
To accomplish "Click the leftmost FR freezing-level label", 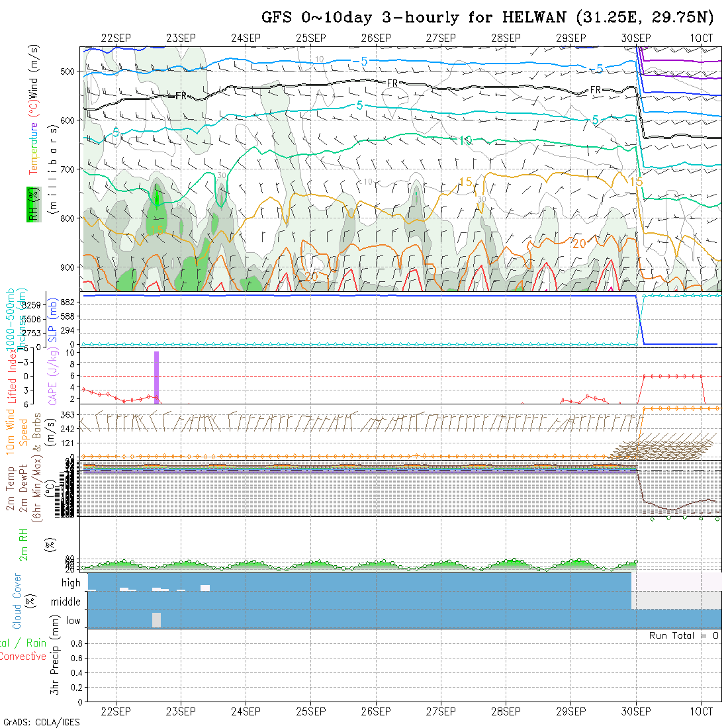I will pyautogui.click(x=181, y=96).
